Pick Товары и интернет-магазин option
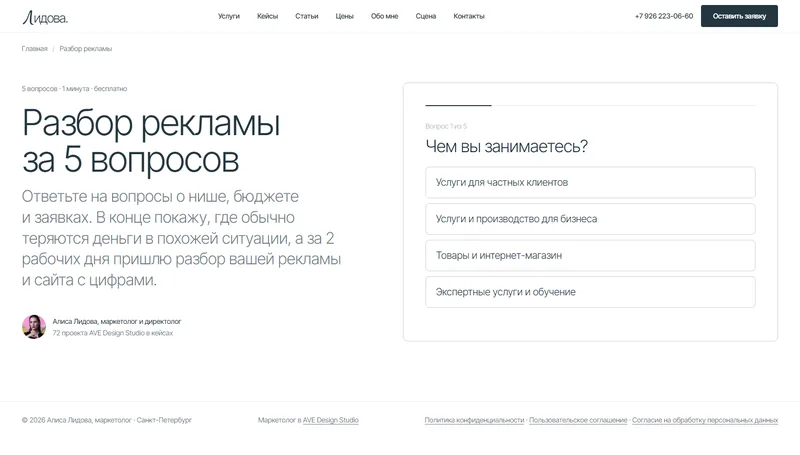This screenshot has width=800, height=455. [x=590, y=256]
